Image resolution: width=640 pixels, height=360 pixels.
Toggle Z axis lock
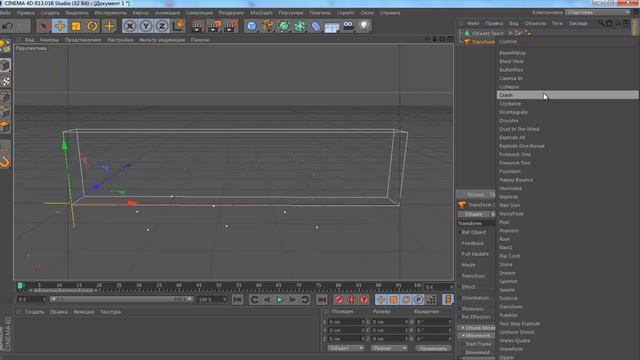pyautogui.click(x=162, y=26)
